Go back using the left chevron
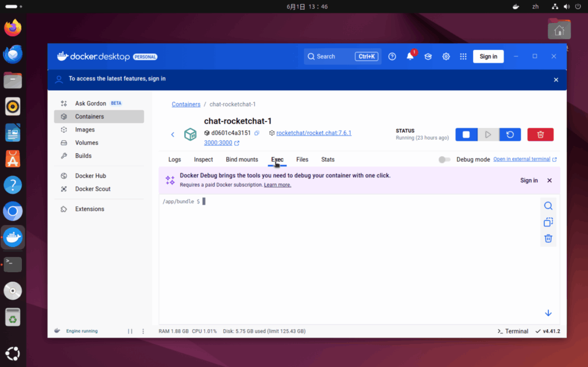This screenshot has height=367, width=588. tap(173, 134)
